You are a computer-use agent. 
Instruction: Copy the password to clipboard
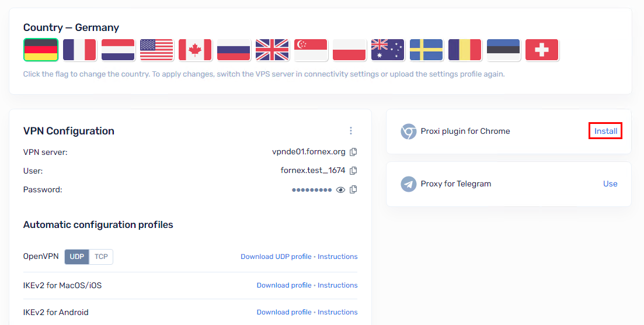pyautogui.click(x=353, y=189)
